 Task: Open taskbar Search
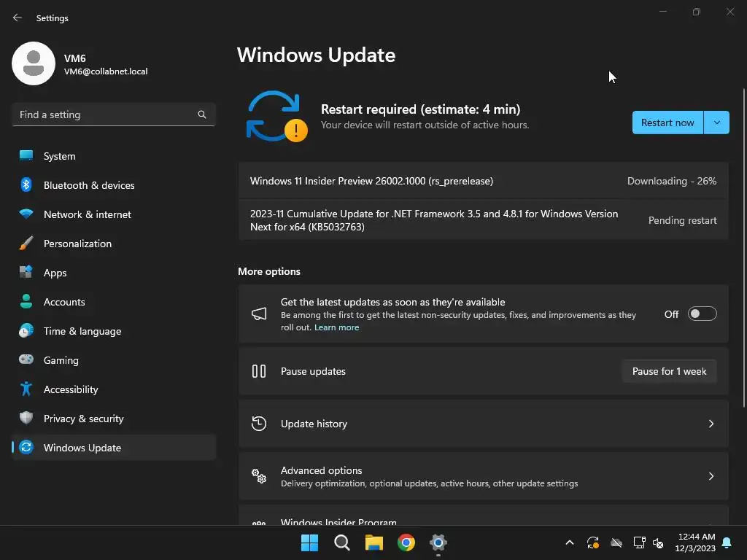pyautogui.click(x=342, y=542)
